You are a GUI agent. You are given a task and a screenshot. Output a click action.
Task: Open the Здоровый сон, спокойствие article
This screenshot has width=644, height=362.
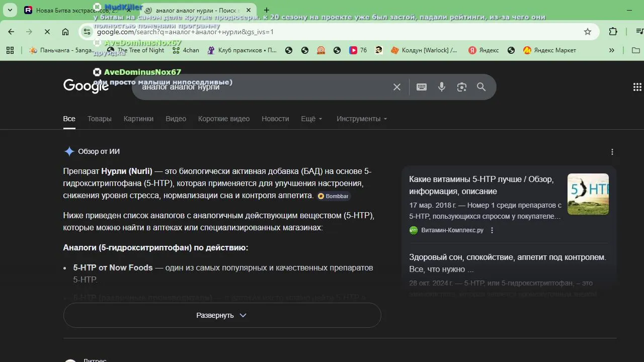508,263
